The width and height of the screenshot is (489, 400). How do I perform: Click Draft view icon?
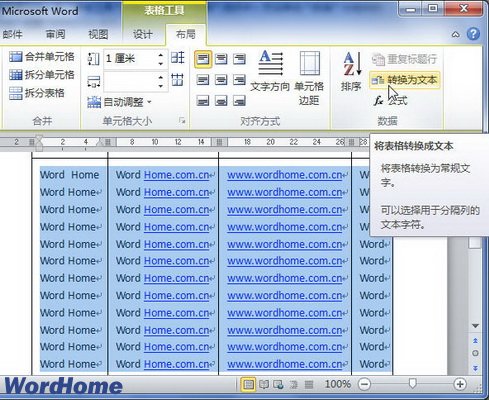coord(309,385)
